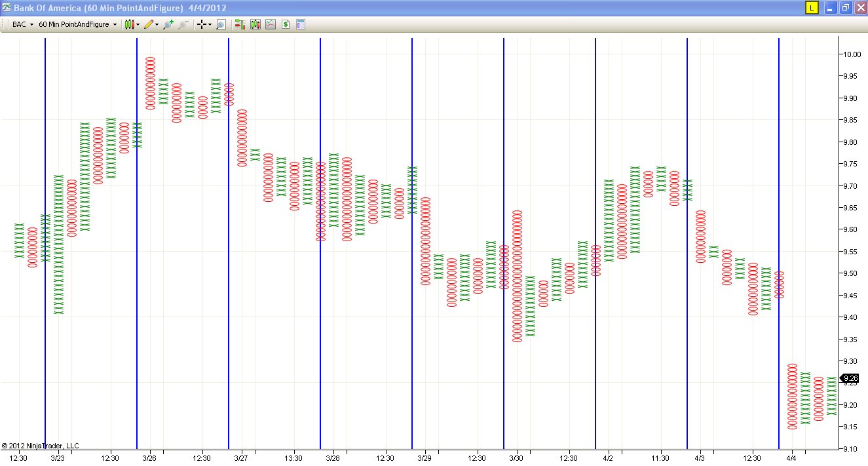This screenshot has height=466, width=868.
Task: Click the 9.85 price axis label
Action: 851,120
